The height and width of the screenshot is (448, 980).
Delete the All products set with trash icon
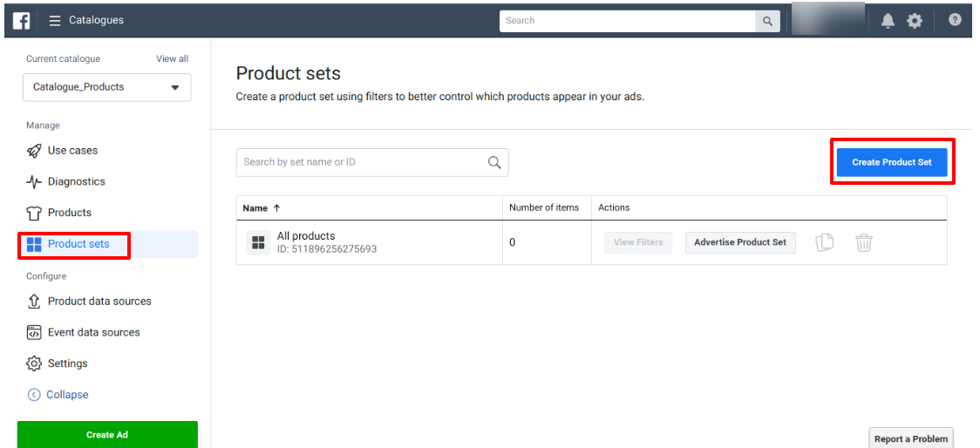tap(863, 242)
